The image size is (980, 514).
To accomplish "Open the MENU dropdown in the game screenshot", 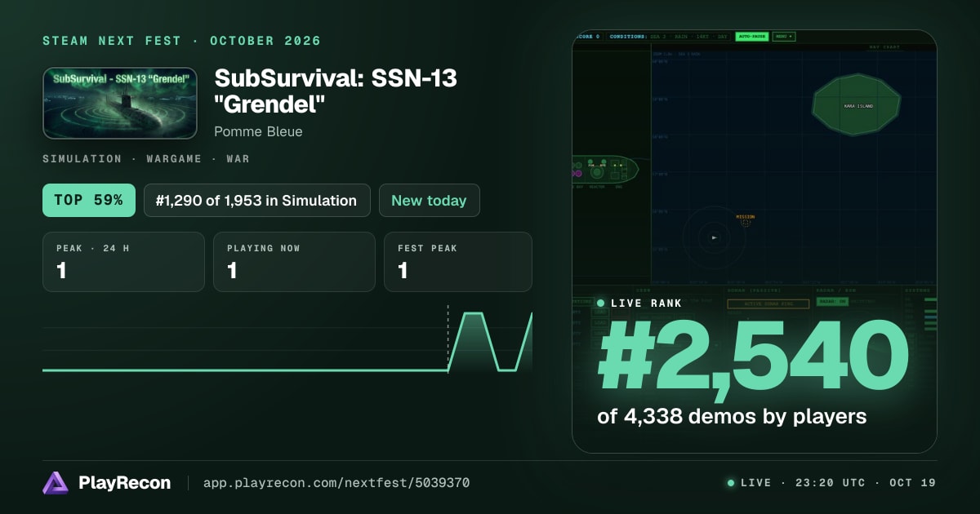I will tap(784, 37).
